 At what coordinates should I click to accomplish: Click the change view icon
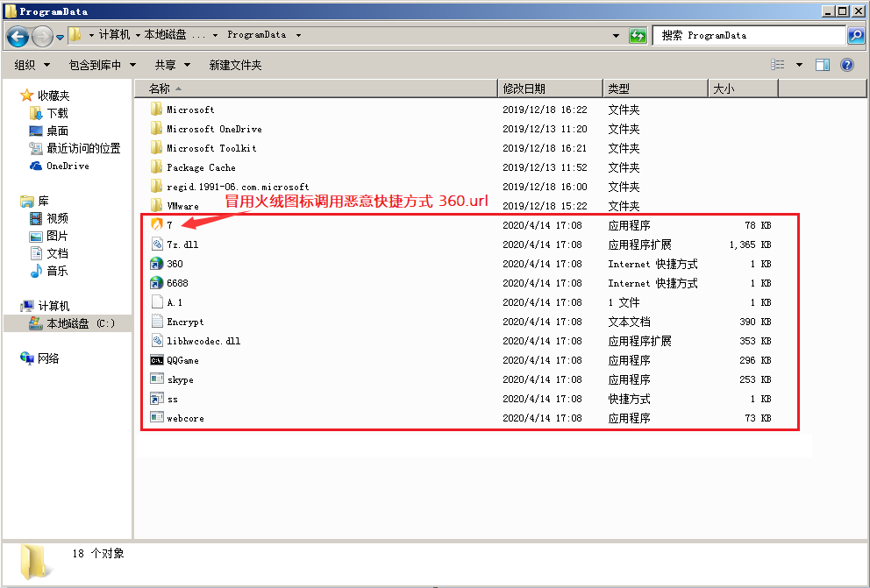(778, 65)
